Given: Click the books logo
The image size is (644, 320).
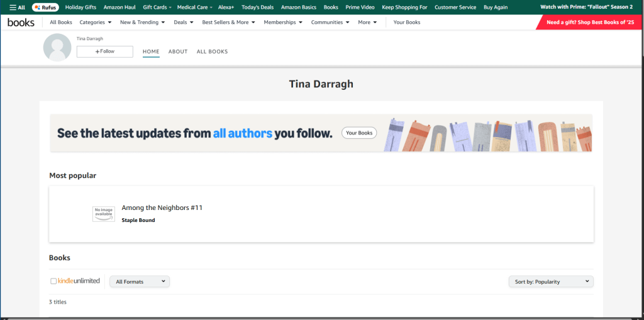Looking at the screenshot, I should coord(21,23).
